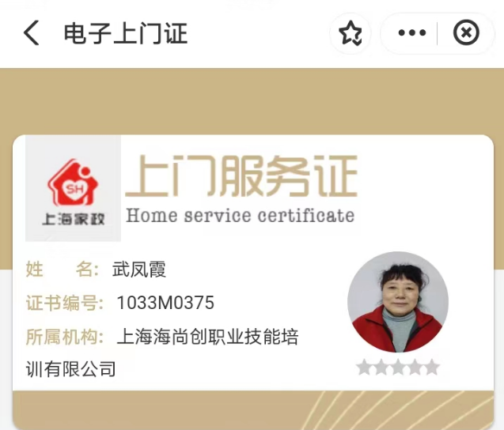The width and height of the screenshot is (504, 430).
Task: Close the mini program with X icon
Action: click(x=466, y=32)
